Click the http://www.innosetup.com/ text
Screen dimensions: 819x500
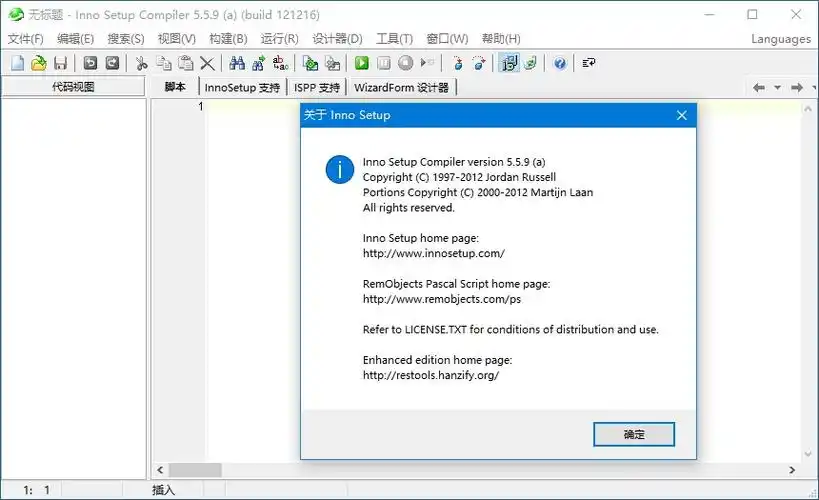pos(434,253)
